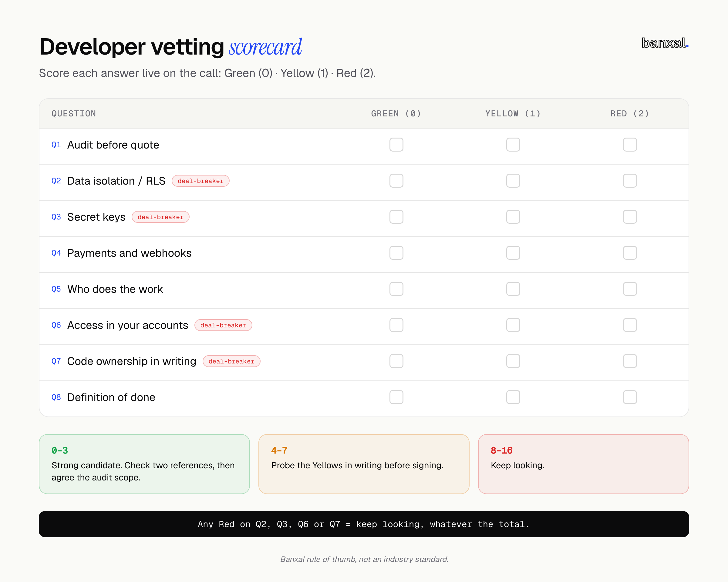Click the RED (2) column header
Viewport: 728px width, 582px height.
click(x=630, y=114)
